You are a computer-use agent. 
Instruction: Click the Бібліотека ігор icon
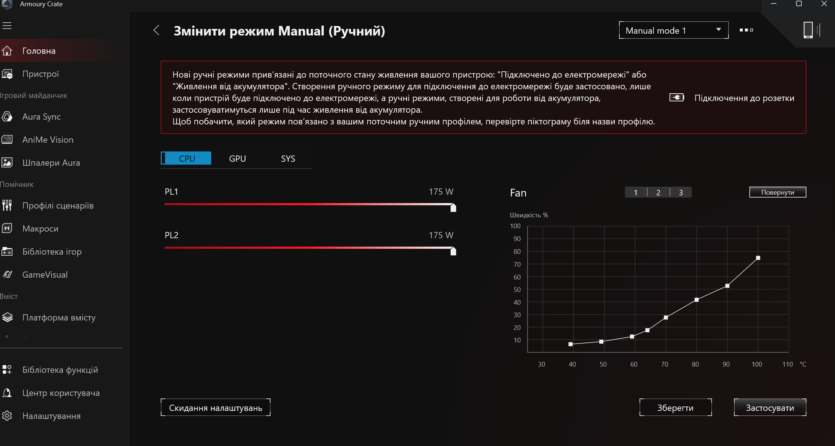pos(7,252)
